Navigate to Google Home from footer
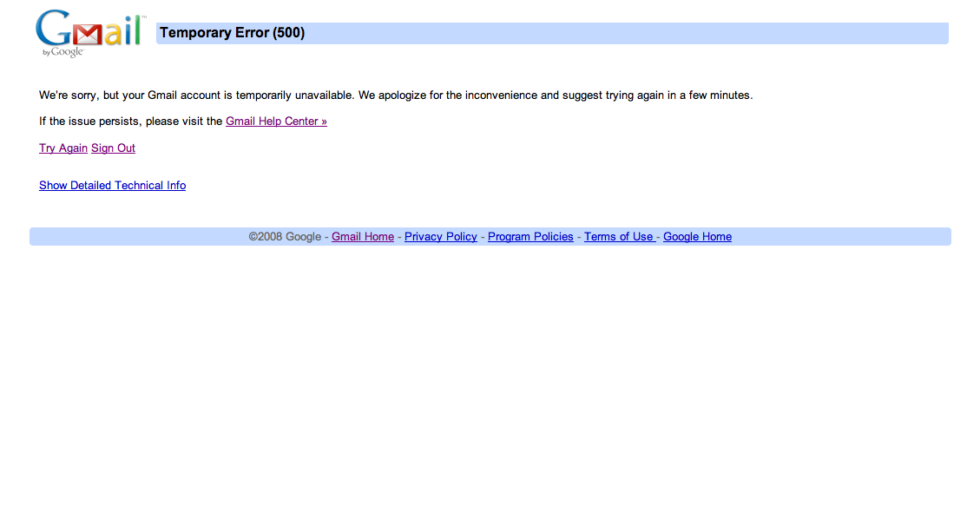 (x=697, y=237)
